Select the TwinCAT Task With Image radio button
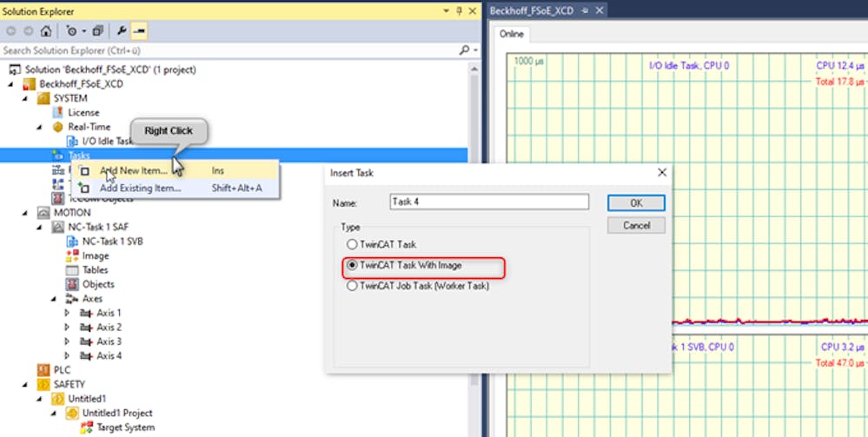Viewport: 868px width, 437px height. (352, 265)
